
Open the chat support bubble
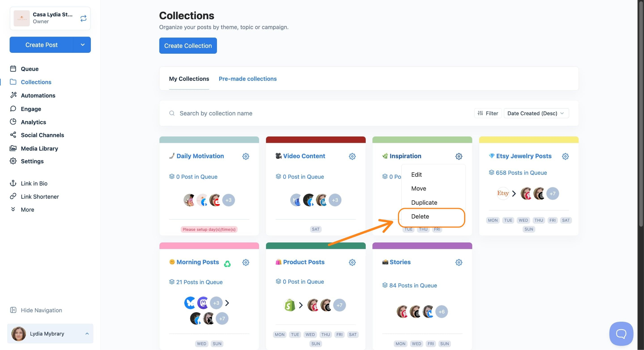coord(621,333)
